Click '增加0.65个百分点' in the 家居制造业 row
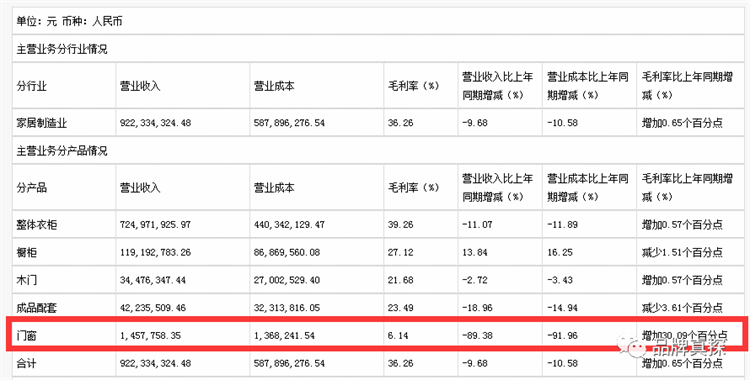 click(682, 123)
